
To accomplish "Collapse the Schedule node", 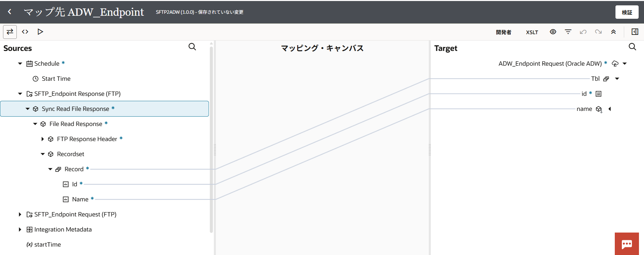I will [20, 64].
